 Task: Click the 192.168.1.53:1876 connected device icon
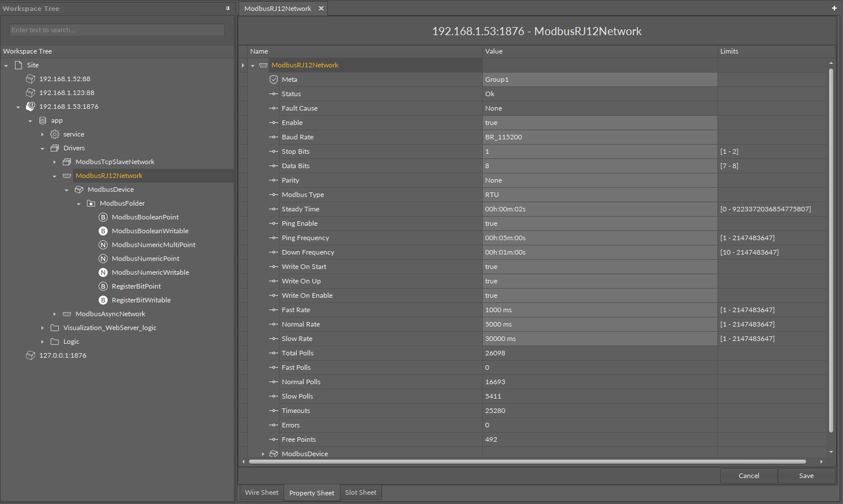click(x=31, y=107)
